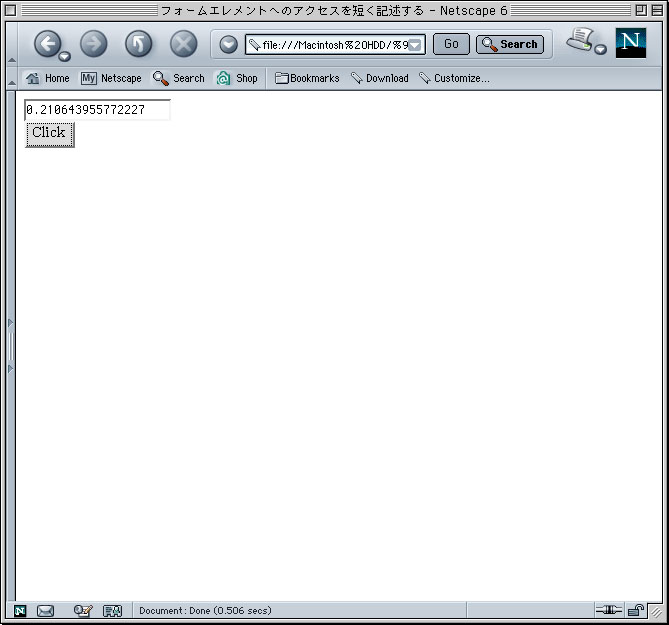The width and height of the screenshot is (669, 625).
Task: Open the URL history dropdown arrow
Action: 415,45
